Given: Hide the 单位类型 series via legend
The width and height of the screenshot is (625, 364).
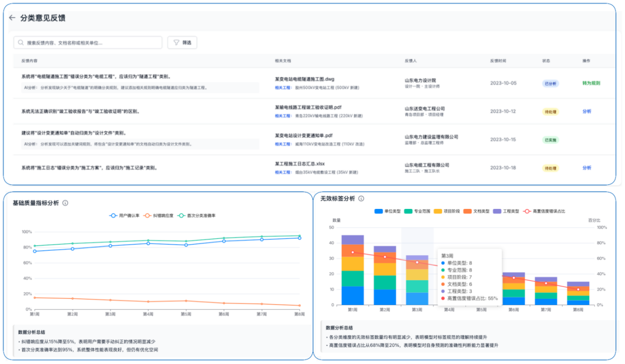Looking at the screenshot, I should click(x=388, y=211).
